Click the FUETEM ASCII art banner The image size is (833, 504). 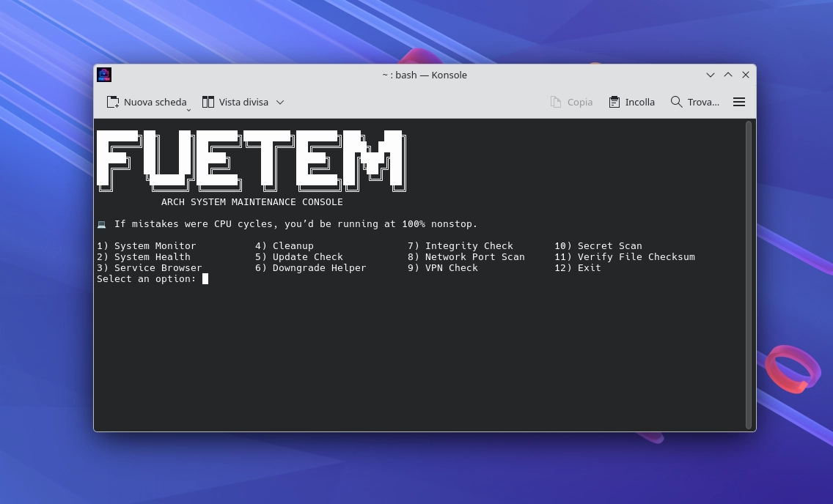click(x=251, y=161)
